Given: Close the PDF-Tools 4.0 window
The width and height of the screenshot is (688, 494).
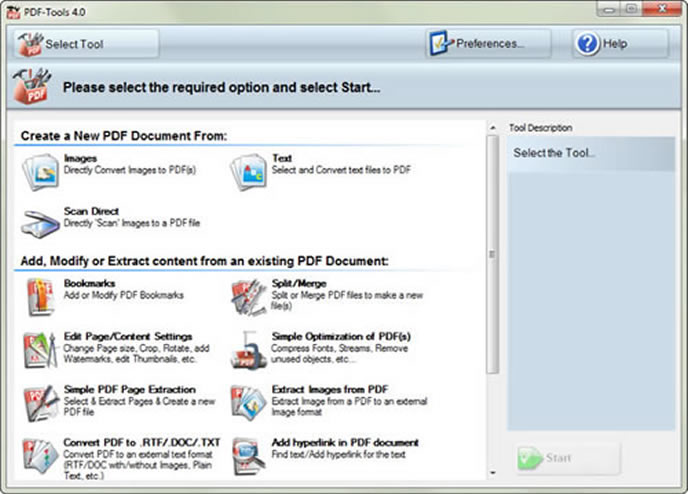Looking at the screenshot, I should click(662, 9).
